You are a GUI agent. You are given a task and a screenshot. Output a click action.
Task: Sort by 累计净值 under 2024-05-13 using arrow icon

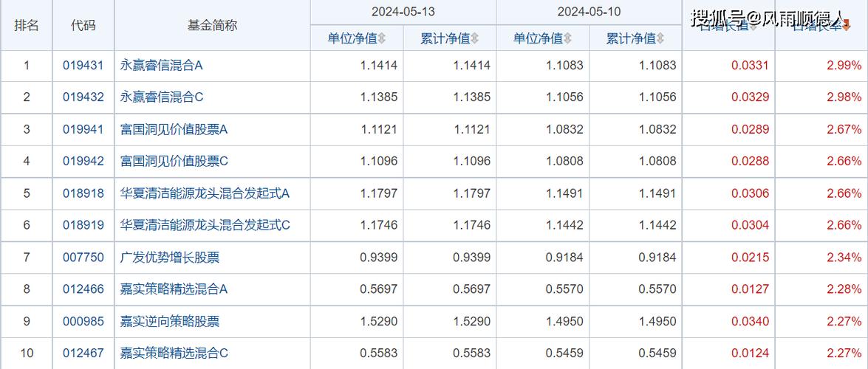tap(475, 38)
